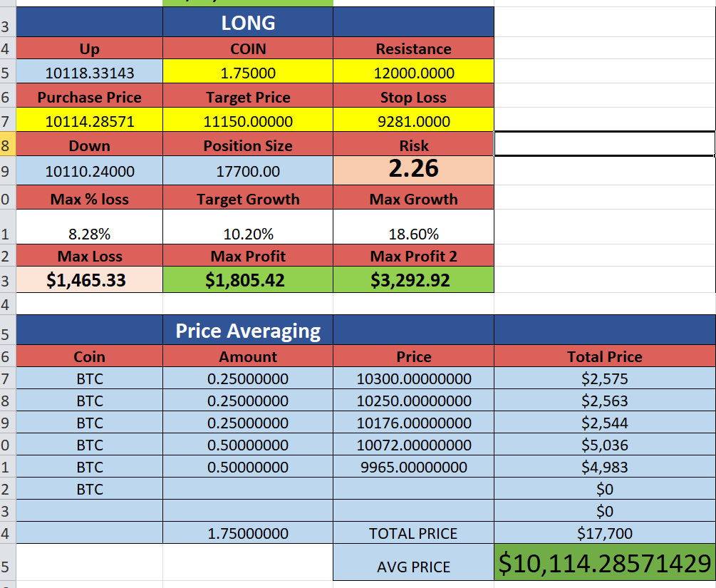
Task: Select the Risk header cell
Action: [414, 145]
